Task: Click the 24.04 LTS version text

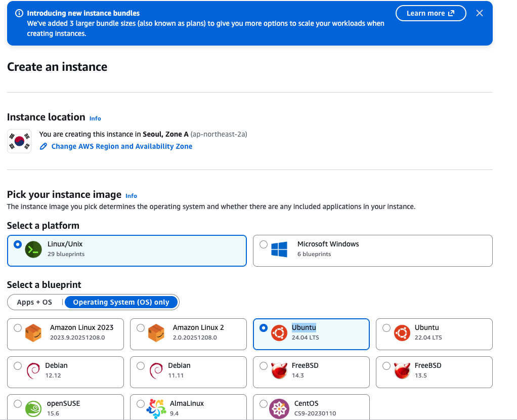Action: pos(306,338)
